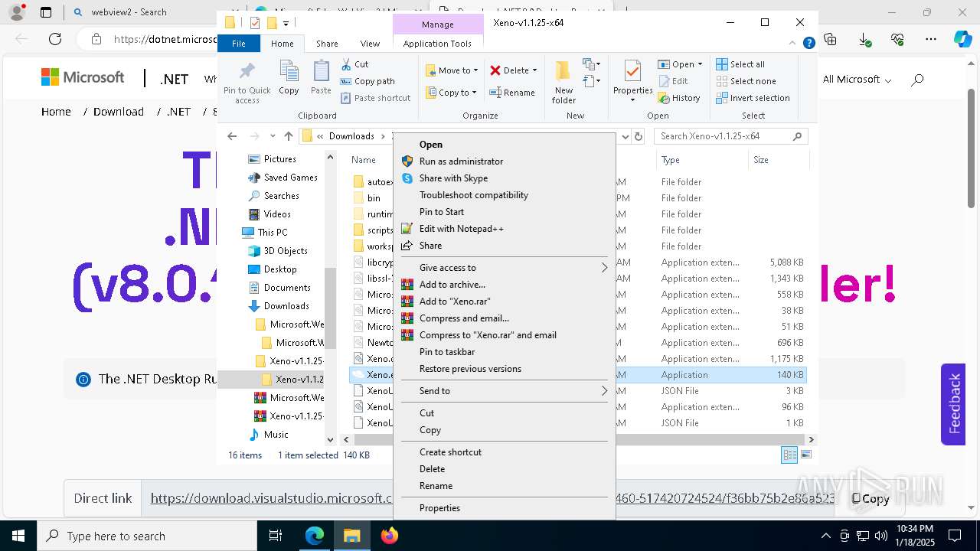Switch to large icons view button

tap(805, 455)
